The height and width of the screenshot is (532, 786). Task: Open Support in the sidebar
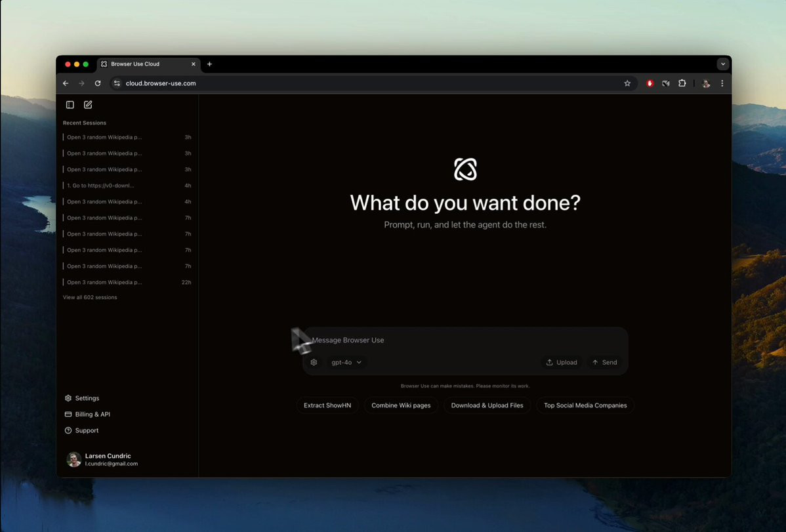pos(82,430)
